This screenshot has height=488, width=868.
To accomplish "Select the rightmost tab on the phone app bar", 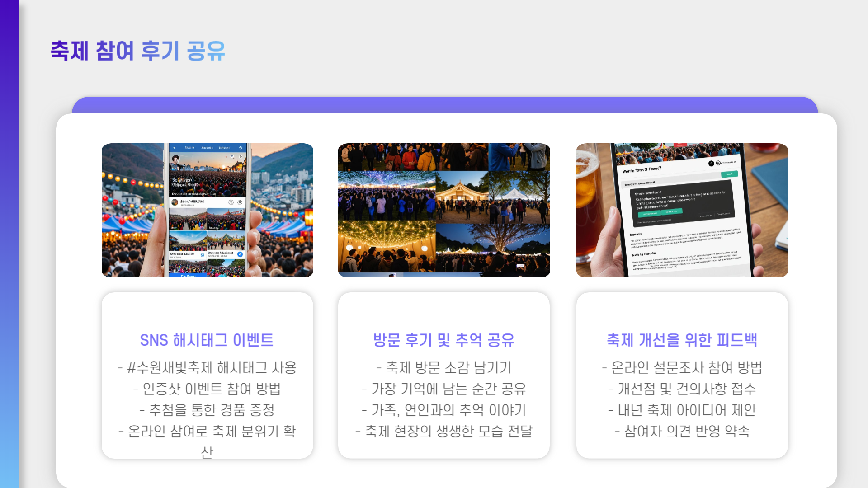I will (223, 147).
